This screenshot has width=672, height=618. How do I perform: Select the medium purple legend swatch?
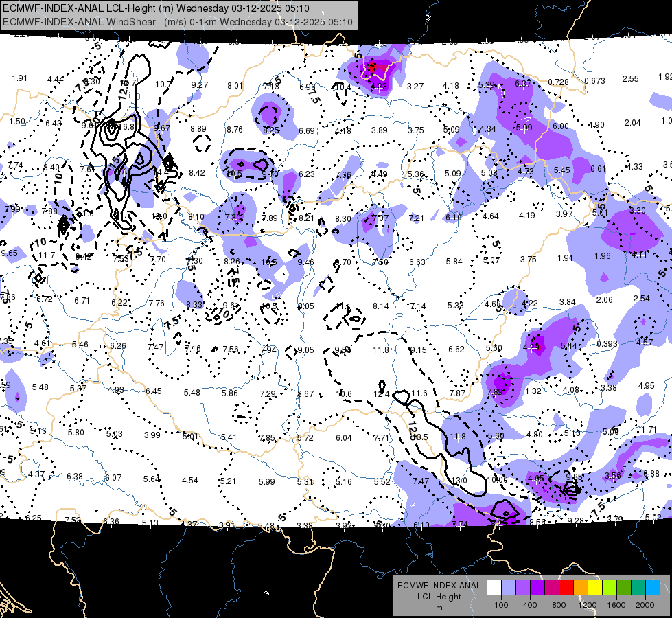coord(523,588)
